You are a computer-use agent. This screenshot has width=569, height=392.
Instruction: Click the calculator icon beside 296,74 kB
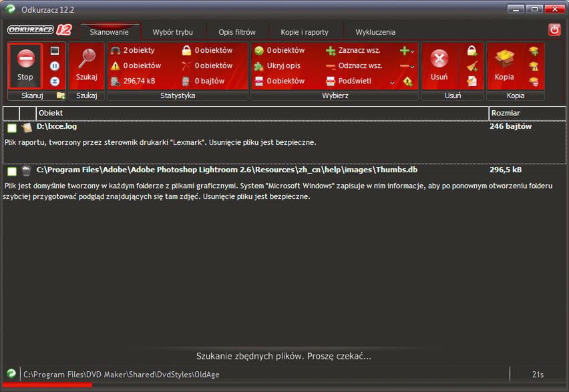pyautogui.click(x=116, y=81)
